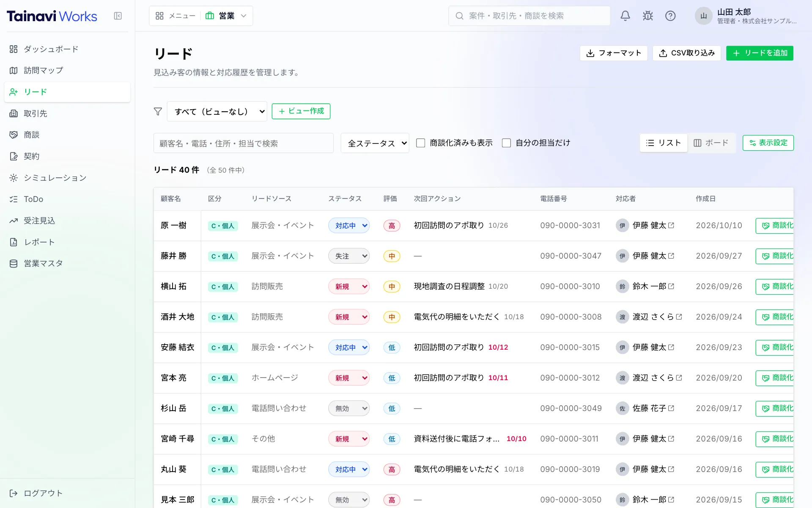Click the 山 user avatar
The image size is (812, 508).
coord(703,16)
